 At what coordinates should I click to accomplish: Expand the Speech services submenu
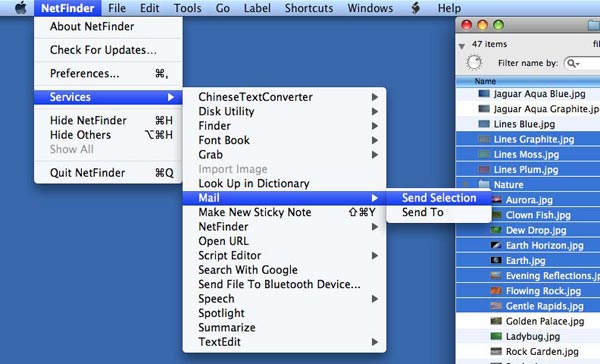pyautogui.click(x=375, y=299)
